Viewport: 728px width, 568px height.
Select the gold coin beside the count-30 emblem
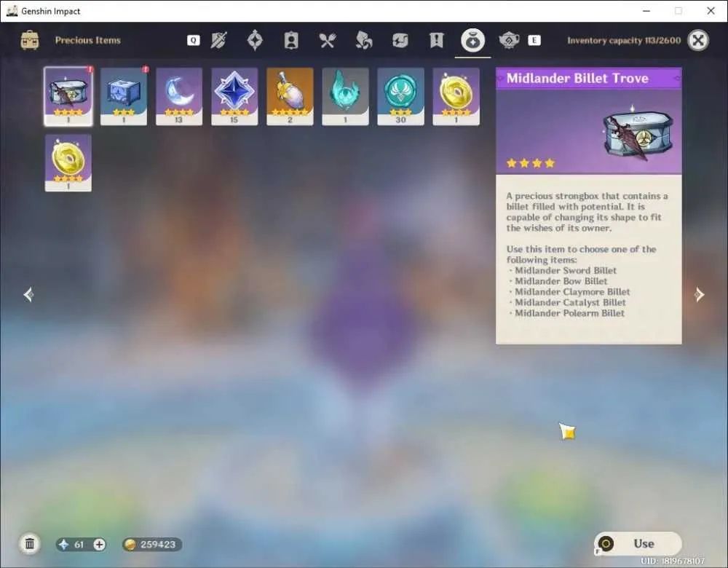[456, 97]
